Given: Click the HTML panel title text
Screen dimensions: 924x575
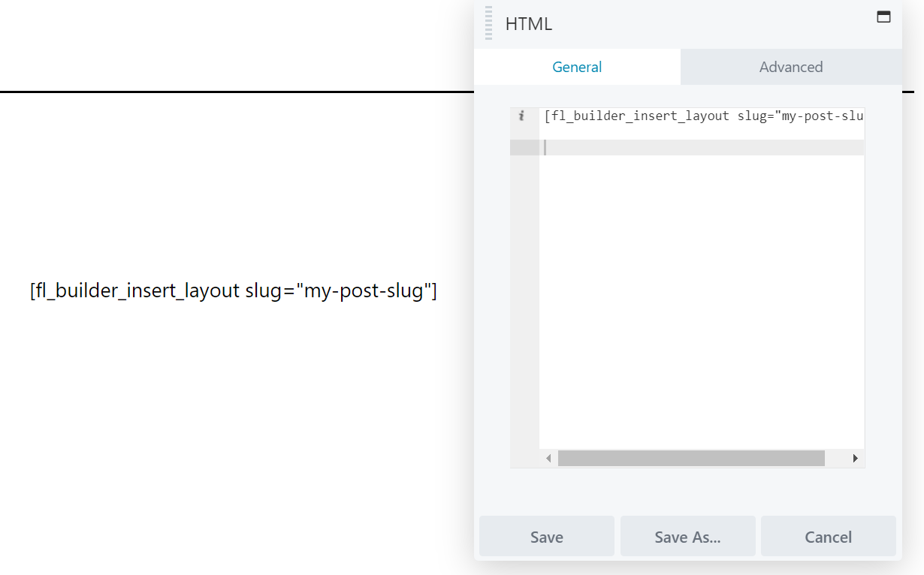Looking at the screenshot, I should click(529, 23).
